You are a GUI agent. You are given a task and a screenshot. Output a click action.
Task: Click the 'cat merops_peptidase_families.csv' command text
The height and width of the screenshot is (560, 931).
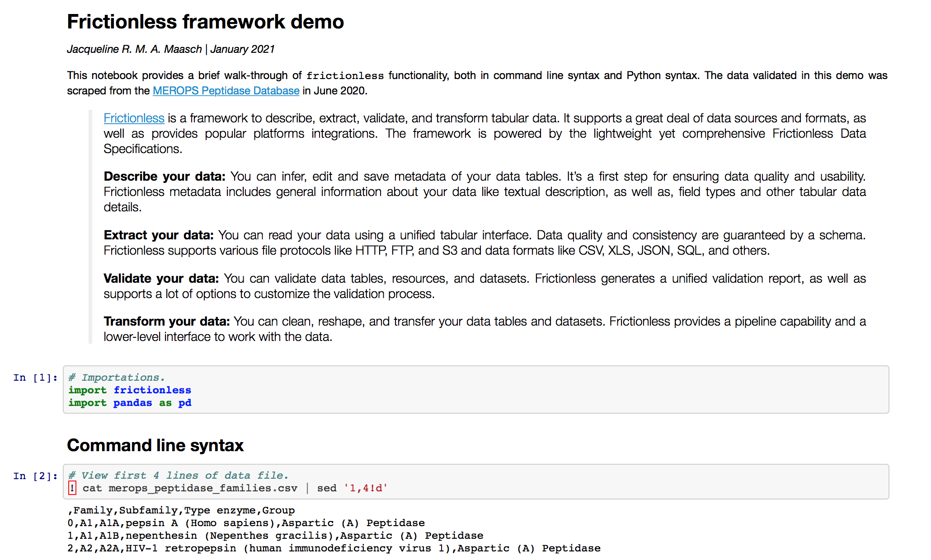(x=190, y=488)
